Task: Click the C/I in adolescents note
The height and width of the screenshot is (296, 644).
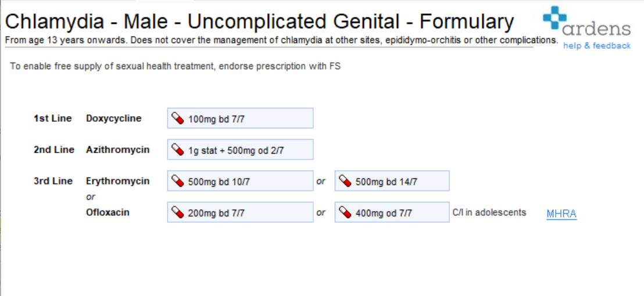Action: tap(489, 212)
